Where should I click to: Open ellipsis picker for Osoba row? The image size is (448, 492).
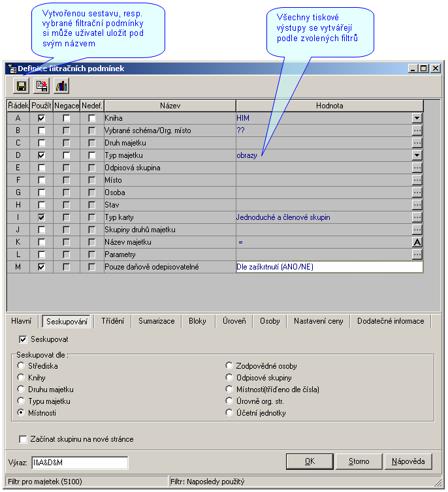click(x=417, y=192)
